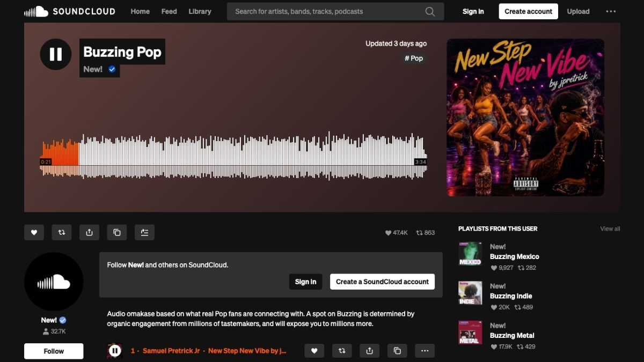644x362 pixels.
Task: Repost track 1 in the list
Action: coord(342,351)
